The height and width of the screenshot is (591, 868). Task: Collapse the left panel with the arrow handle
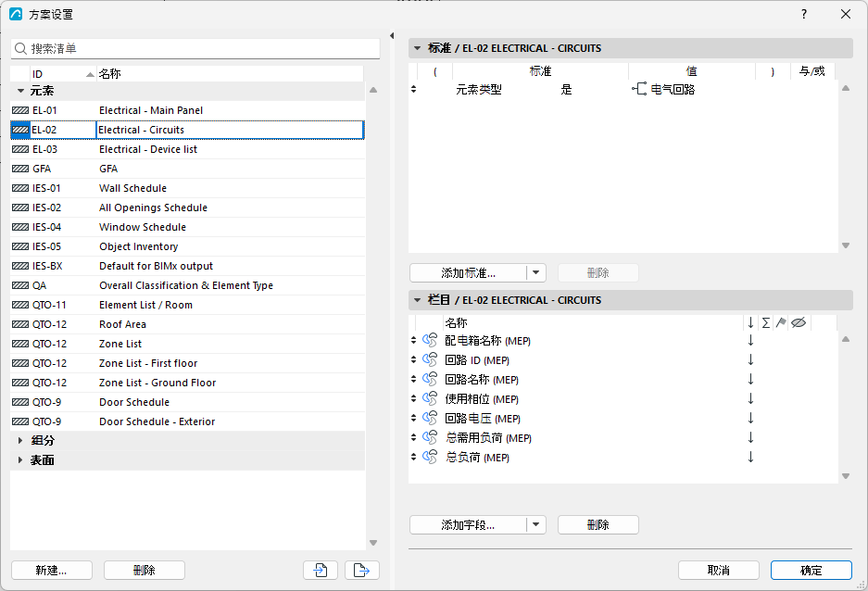click(x=392, y=36)
